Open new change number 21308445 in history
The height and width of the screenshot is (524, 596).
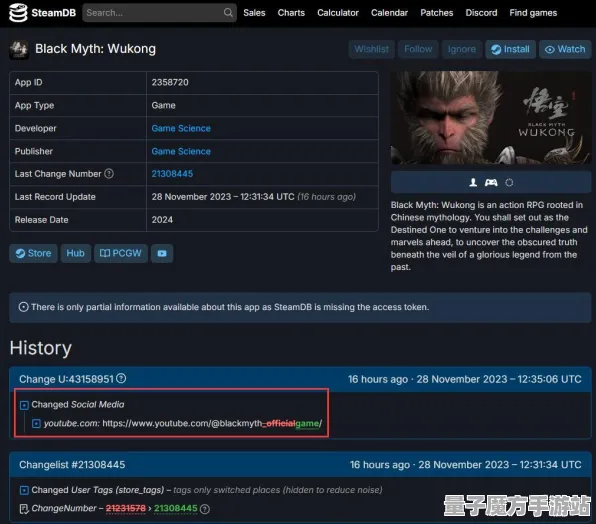click(x=176, y=508)
